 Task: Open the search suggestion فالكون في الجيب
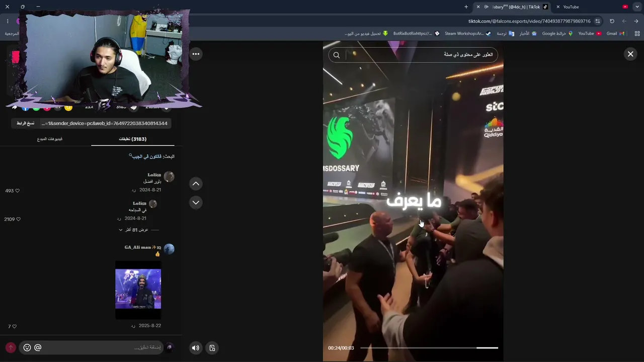pyautogui.click(x=151, y=156)
